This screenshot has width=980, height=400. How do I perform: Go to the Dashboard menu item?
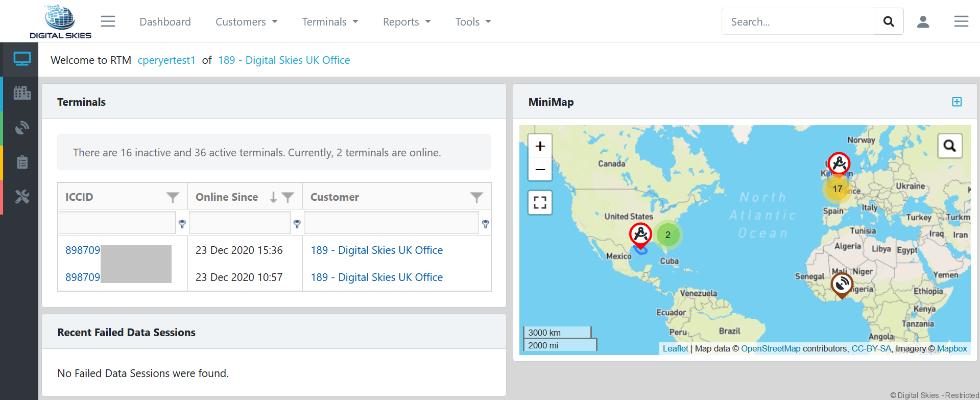[165, 22]
